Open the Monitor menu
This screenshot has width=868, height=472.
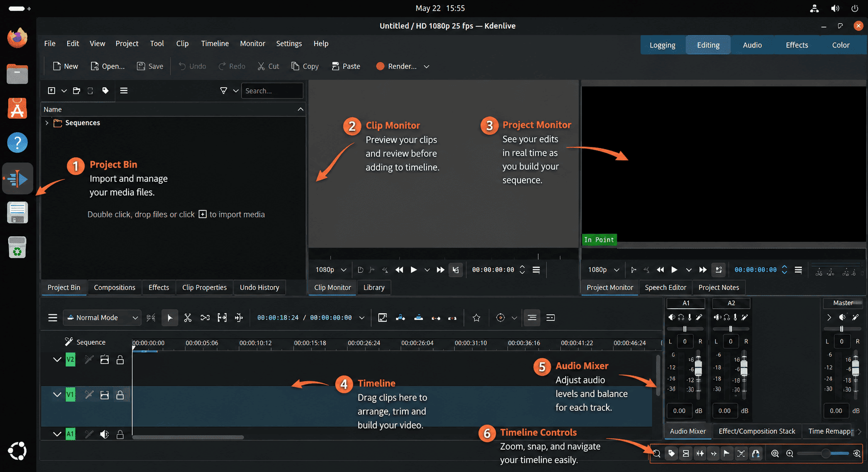253,43
